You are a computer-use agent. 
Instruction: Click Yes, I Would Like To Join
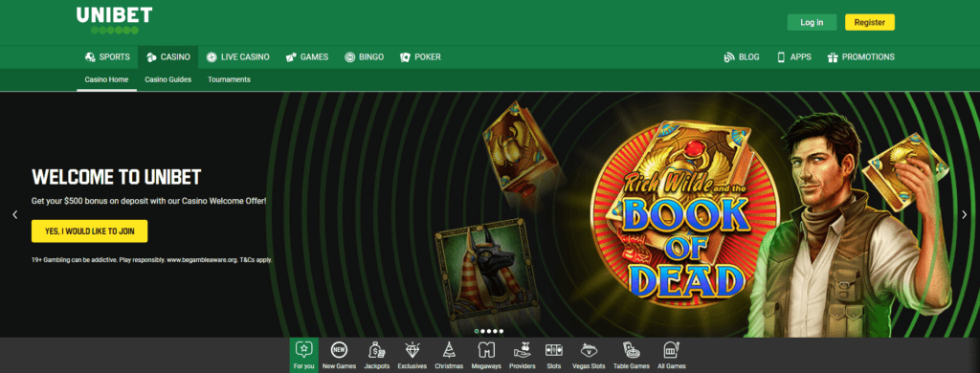coord(89,231)
